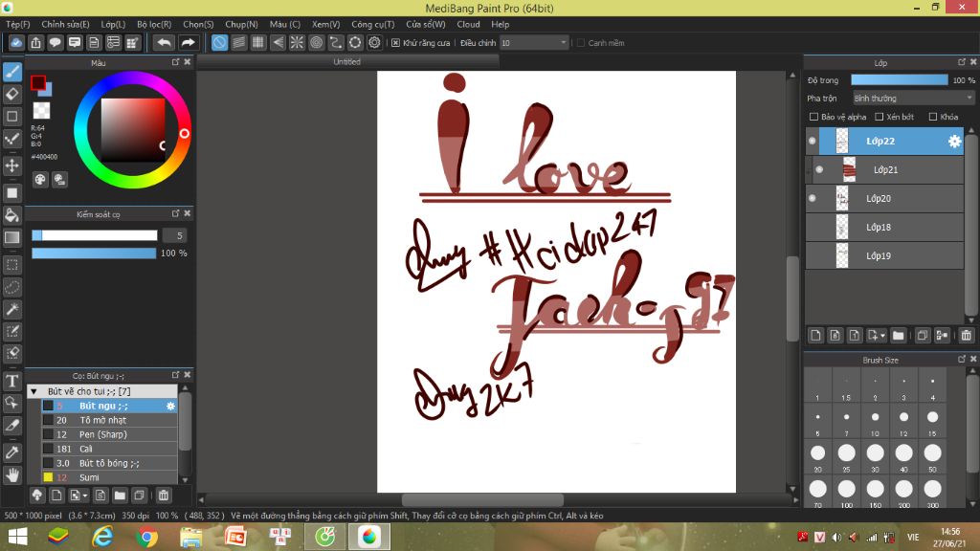Choose brush size 50 preset
The image size is (980, 551).
[x=932, y=457]
